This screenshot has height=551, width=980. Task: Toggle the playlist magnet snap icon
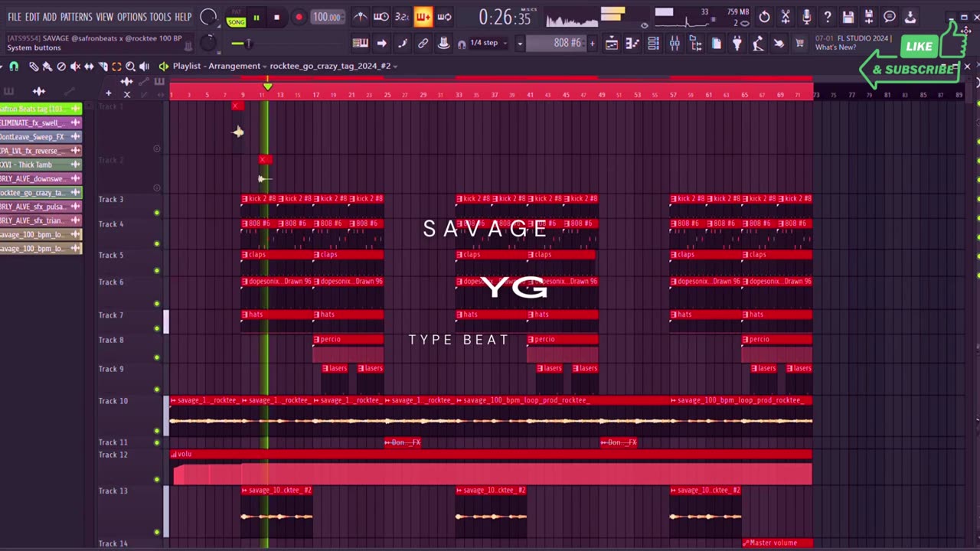(14, 67)
